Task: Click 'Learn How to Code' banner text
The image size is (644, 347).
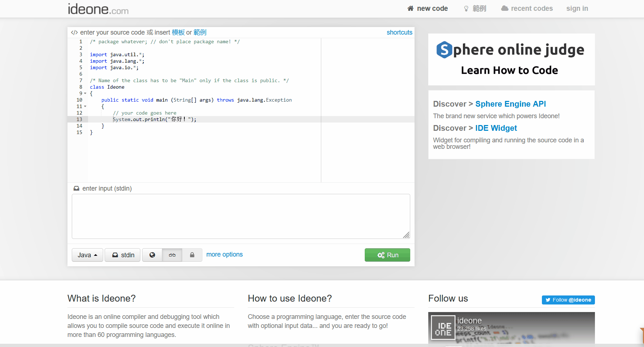Action: click(x=509, y=70)
